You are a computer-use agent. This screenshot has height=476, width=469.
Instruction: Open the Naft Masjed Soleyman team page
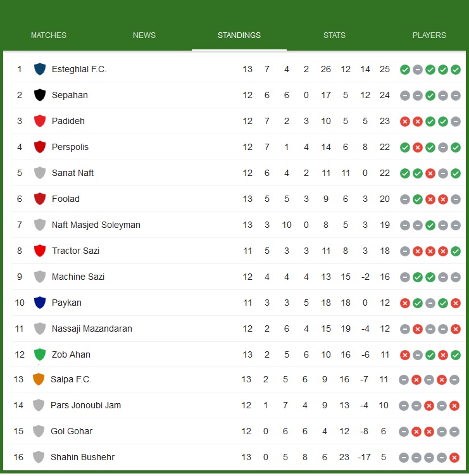click(96, 225)
